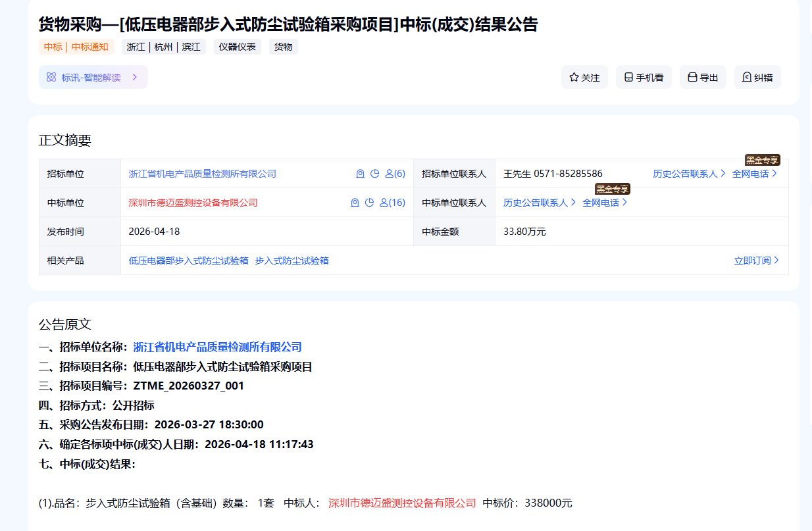Click the 2026-04-18 11:17:43 date line

(176, 444)
